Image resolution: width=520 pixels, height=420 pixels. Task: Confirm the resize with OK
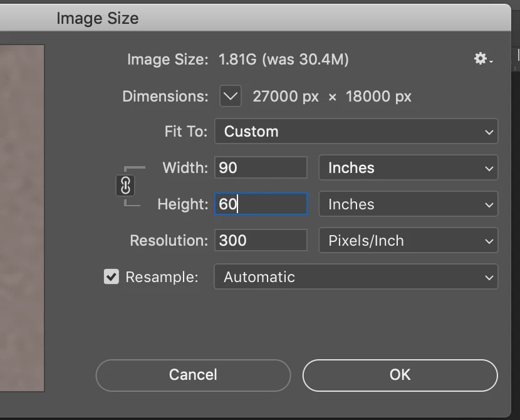click(400, 375)
